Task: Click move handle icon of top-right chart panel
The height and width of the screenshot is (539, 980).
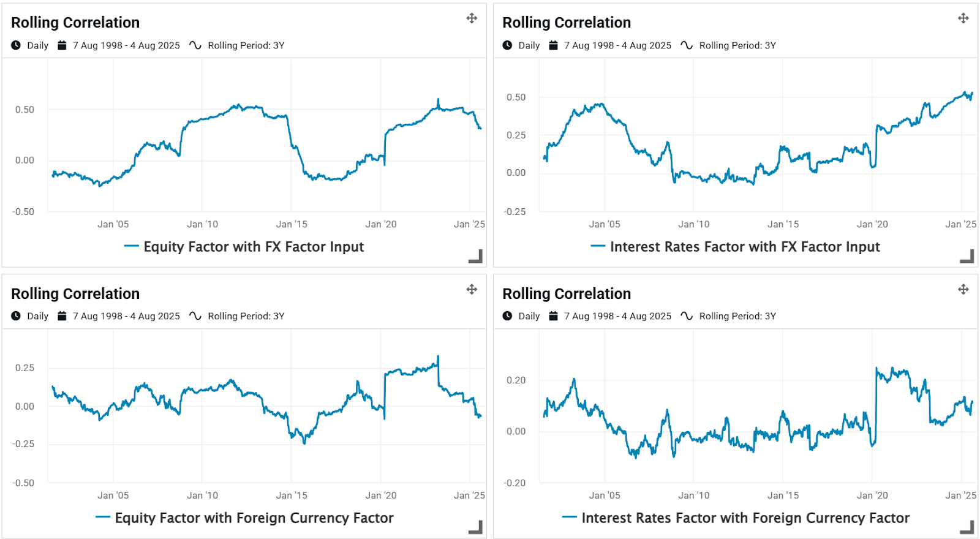Action: point(963,18)
